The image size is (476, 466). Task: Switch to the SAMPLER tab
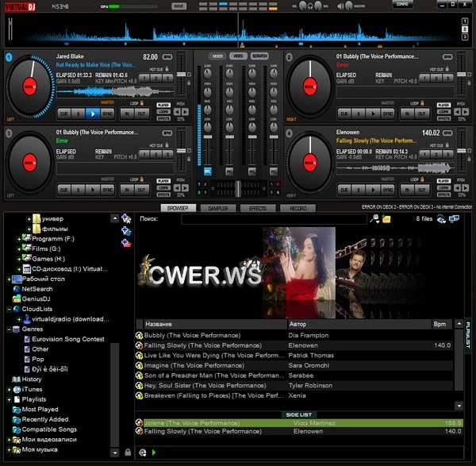(218, 208)
